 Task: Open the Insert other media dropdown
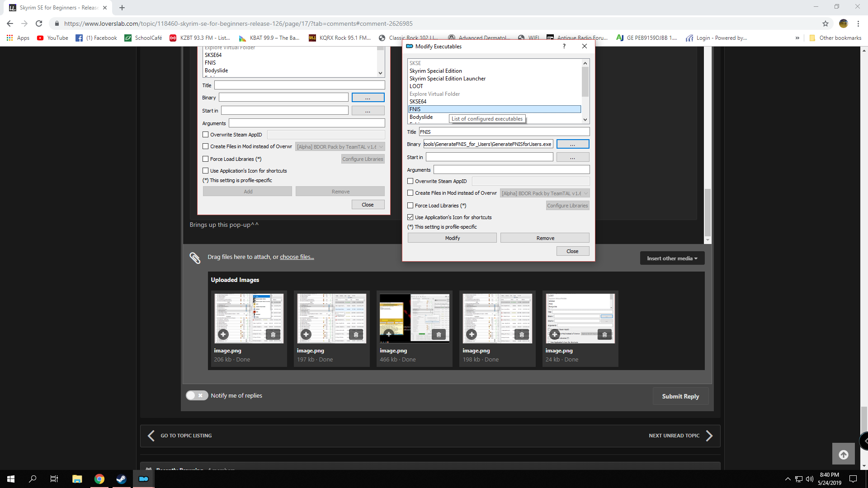pyautogui.click(x=672, y=258)
